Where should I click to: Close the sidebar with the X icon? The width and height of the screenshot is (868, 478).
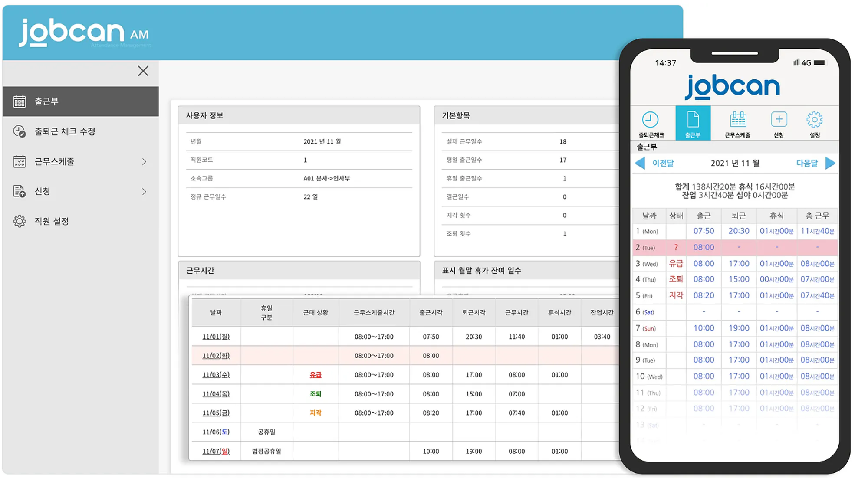click(143, 71)
